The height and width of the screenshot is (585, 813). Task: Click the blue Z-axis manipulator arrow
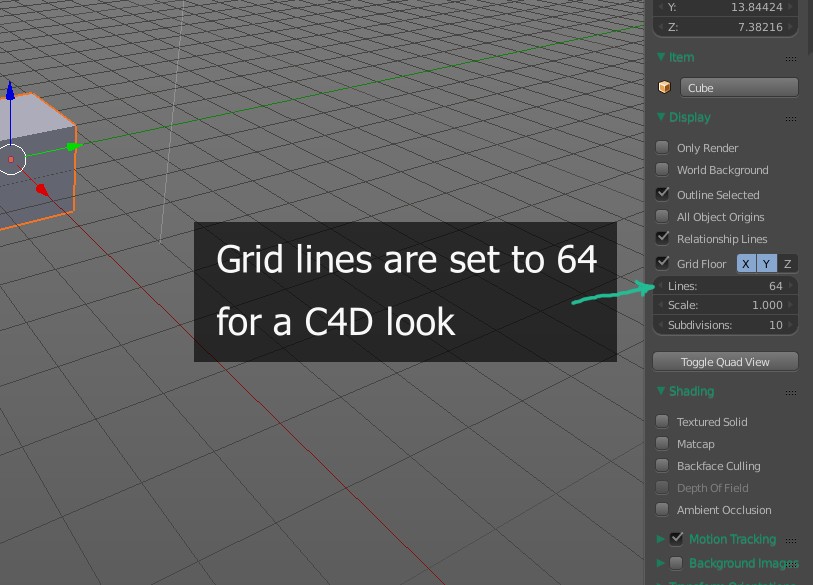pyautogui.click(x=11, y=92)
